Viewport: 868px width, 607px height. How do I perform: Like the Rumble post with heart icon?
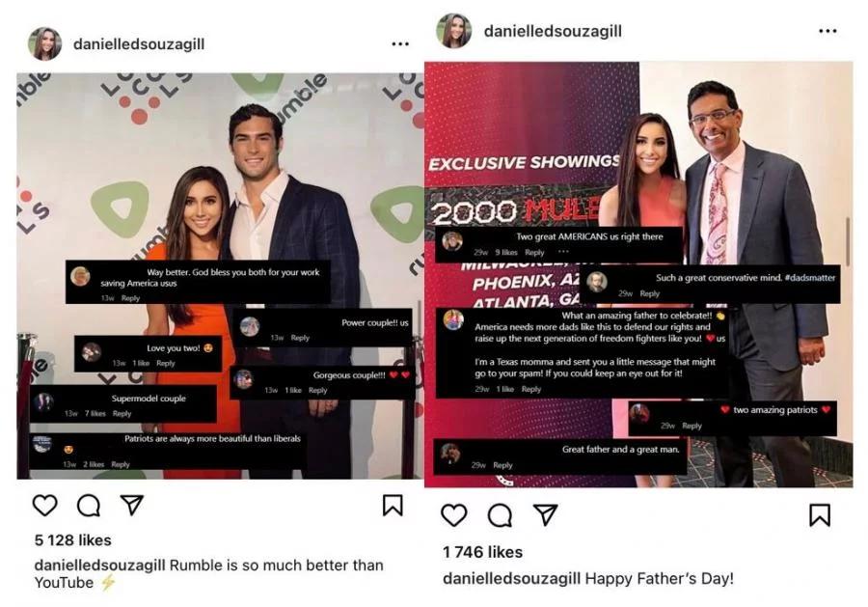tap(44, 505)
